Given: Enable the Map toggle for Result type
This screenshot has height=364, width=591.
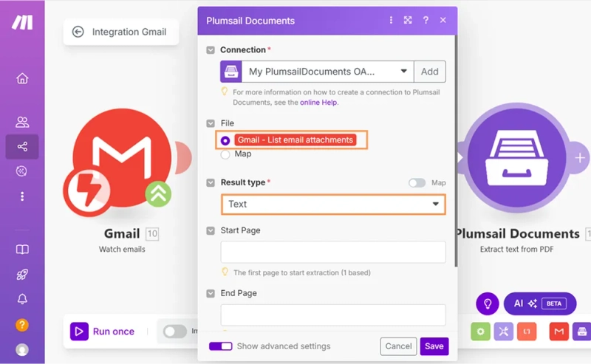Looking at the screenshot, I should 417,183.
